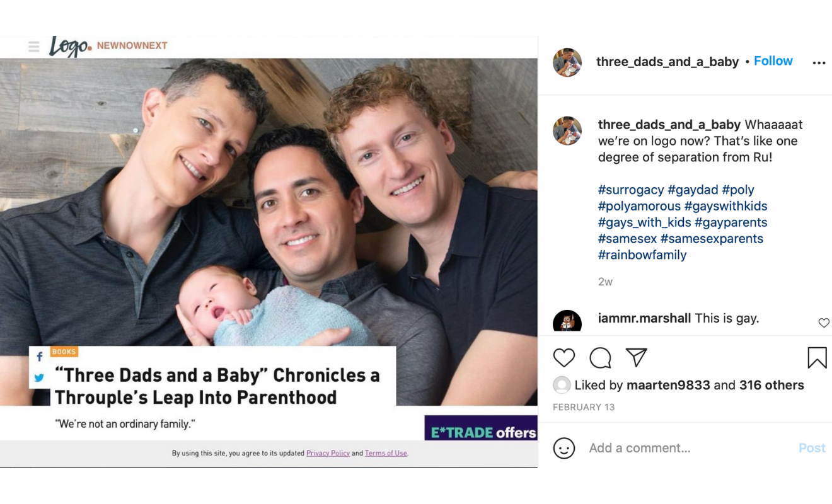Like the post with heart icon
The height and width of the screenshot is (504, 832).
click(564, 358)
